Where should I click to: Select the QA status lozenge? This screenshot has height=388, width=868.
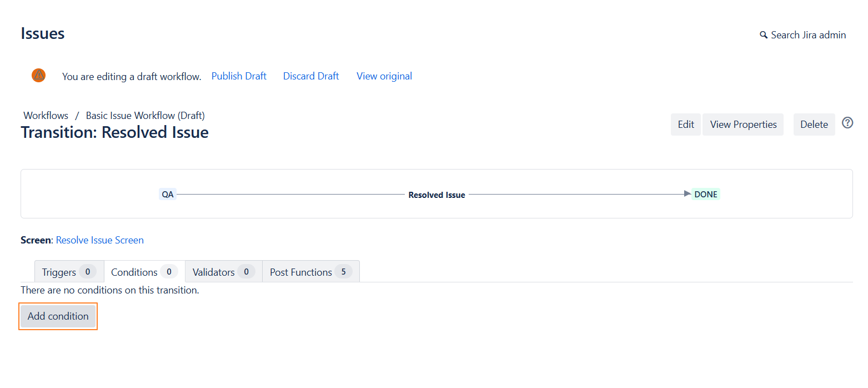pos(167,195)
